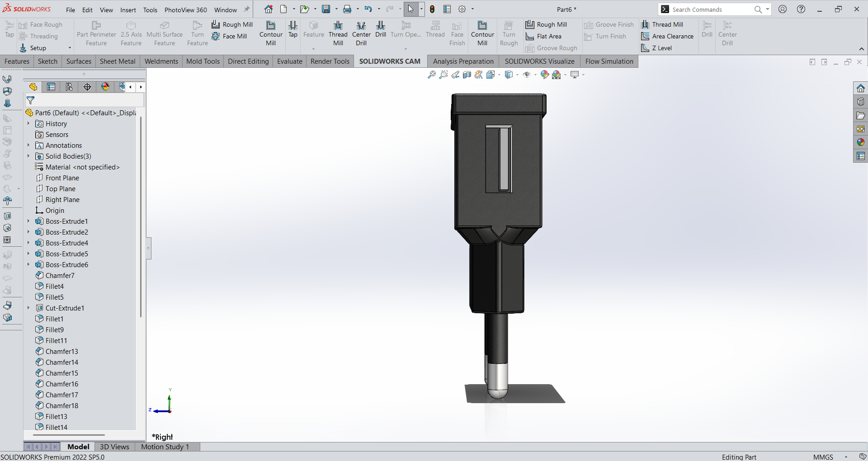This screenshot has height=461, width=868.
Task: Open the Setup dropdown arrow
Action: [x=70, y=48]
